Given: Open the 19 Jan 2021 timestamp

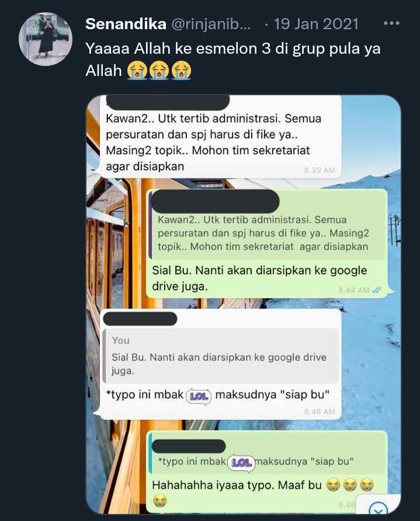Looking at the screenshot, I should pyautogui.click(x=316, y=24).
